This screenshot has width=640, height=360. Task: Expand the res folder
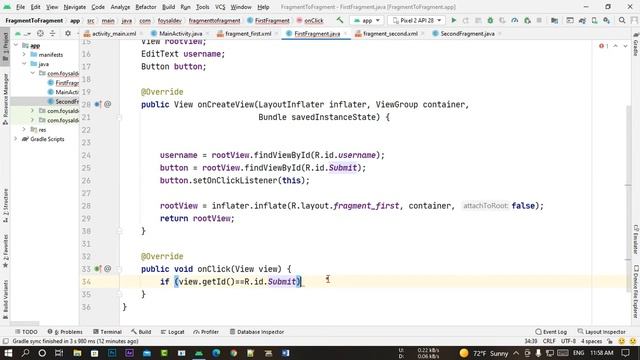[x=24, y=129]
